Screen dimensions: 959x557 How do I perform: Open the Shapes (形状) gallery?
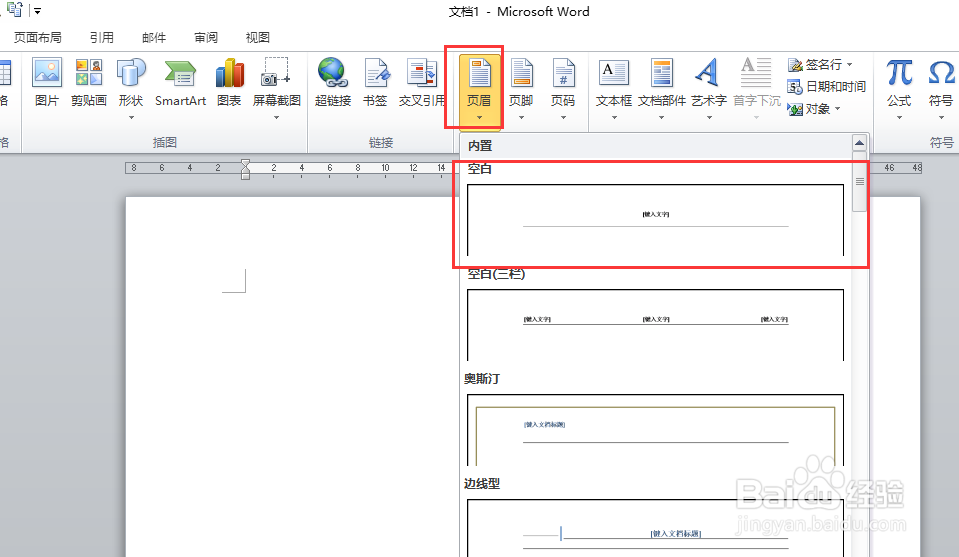131,89
